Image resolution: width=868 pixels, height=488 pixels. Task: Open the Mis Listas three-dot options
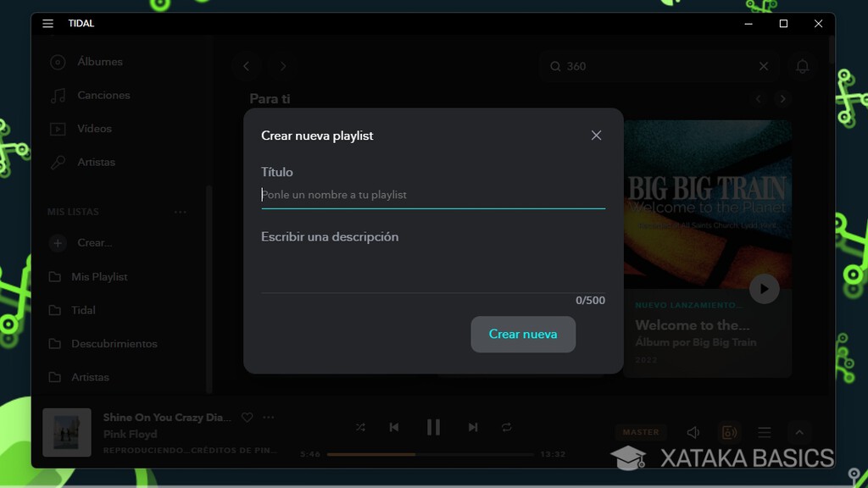(x=180, y=212)
